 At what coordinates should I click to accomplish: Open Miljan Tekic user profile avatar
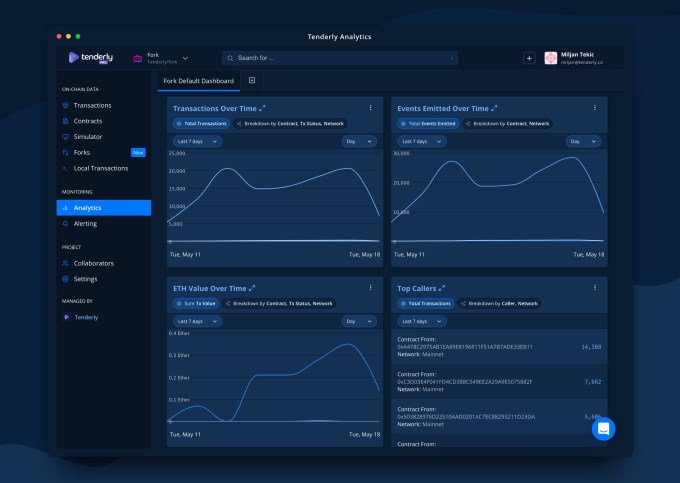click(551, 58)
